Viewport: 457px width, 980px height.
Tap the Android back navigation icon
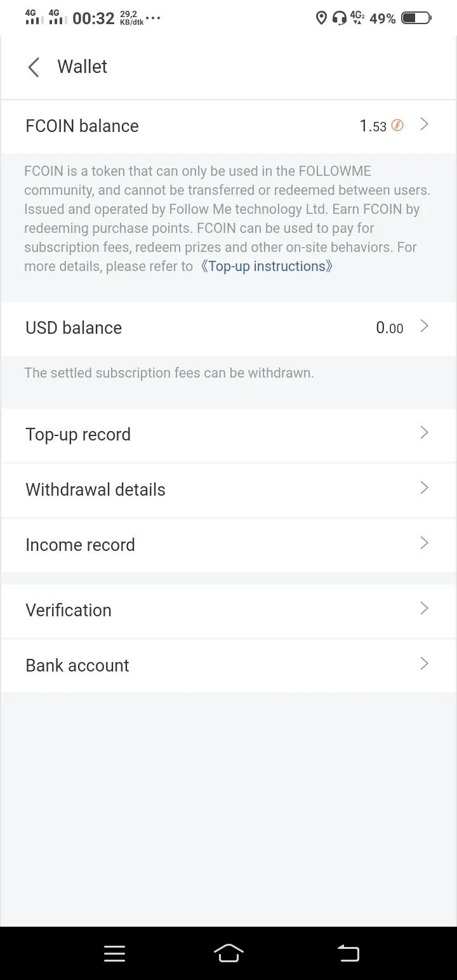pyautogui.click(x=348, y=953)
